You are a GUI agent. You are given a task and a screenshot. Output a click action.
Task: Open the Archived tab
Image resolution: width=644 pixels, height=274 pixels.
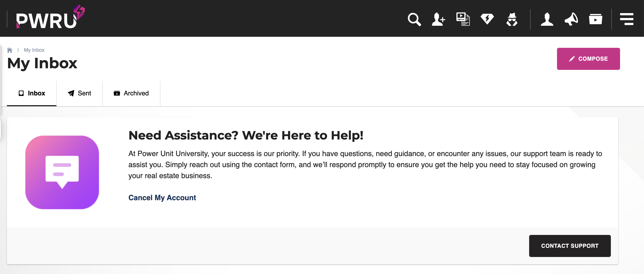click(131, 93)
